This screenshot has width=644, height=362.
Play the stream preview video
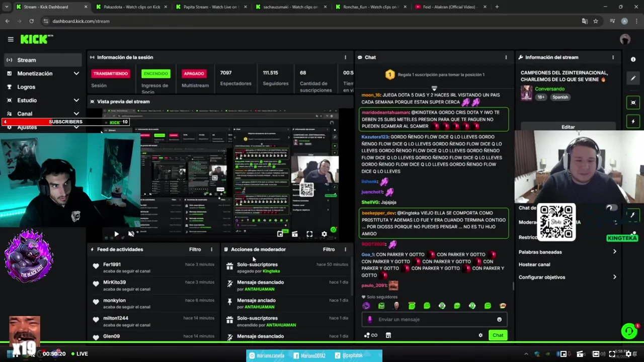116,234
